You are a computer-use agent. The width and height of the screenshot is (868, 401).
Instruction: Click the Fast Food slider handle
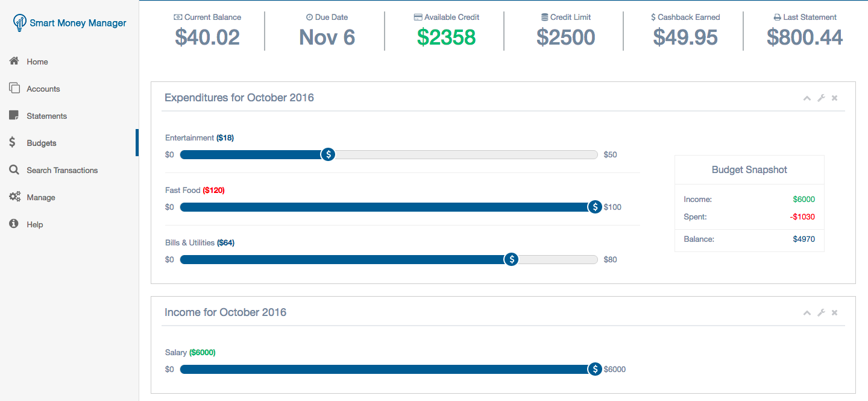click(x=595, y=207)
